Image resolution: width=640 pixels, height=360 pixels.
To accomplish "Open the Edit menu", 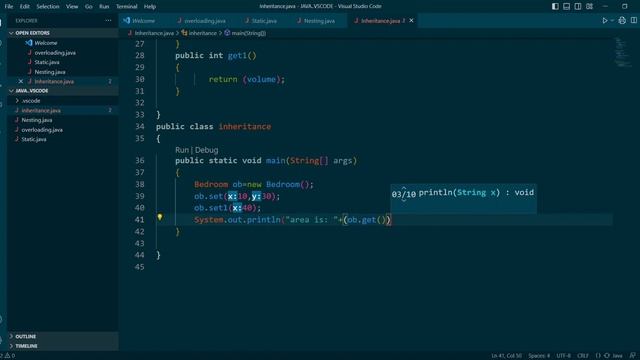I will [x=24, y=7].
